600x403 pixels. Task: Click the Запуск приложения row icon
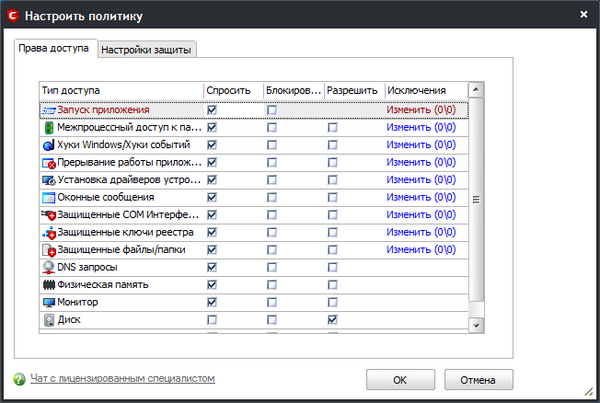pos(49,110)
